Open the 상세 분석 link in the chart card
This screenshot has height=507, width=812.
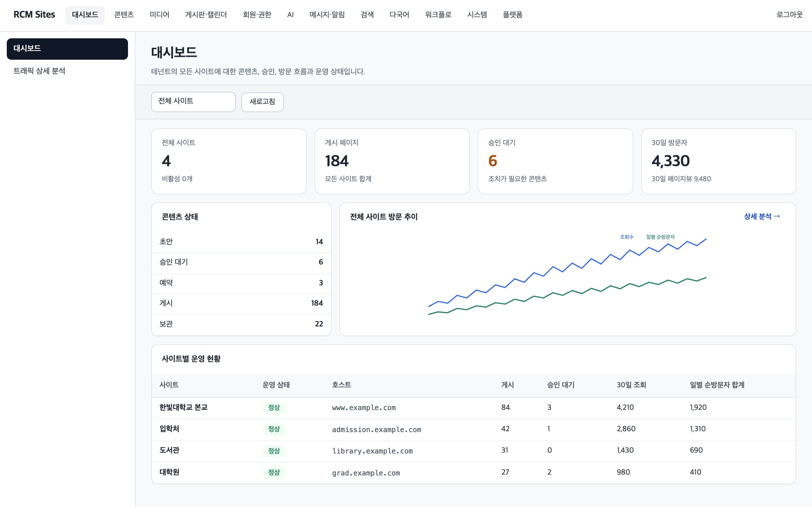[x=762, y=217]
